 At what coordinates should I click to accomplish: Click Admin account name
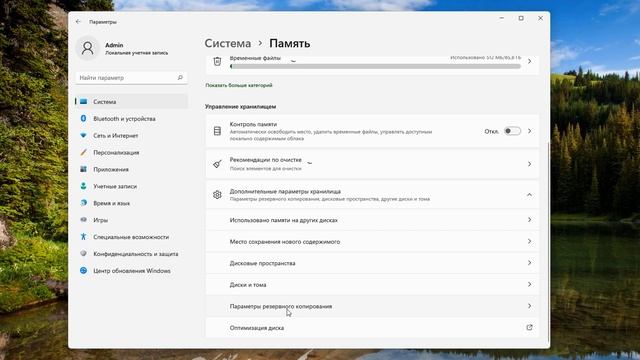point(114,45)
